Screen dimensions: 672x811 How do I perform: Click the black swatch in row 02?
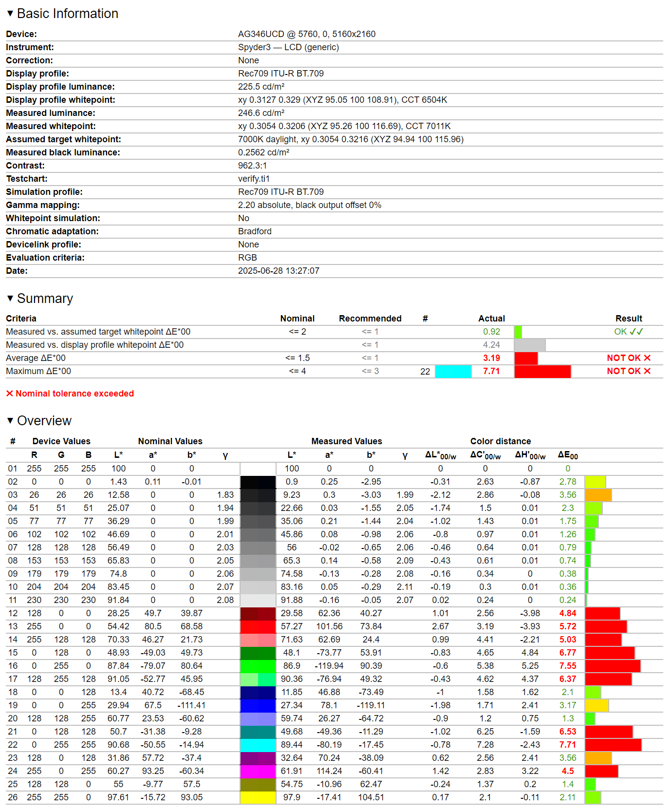point(258,482)
